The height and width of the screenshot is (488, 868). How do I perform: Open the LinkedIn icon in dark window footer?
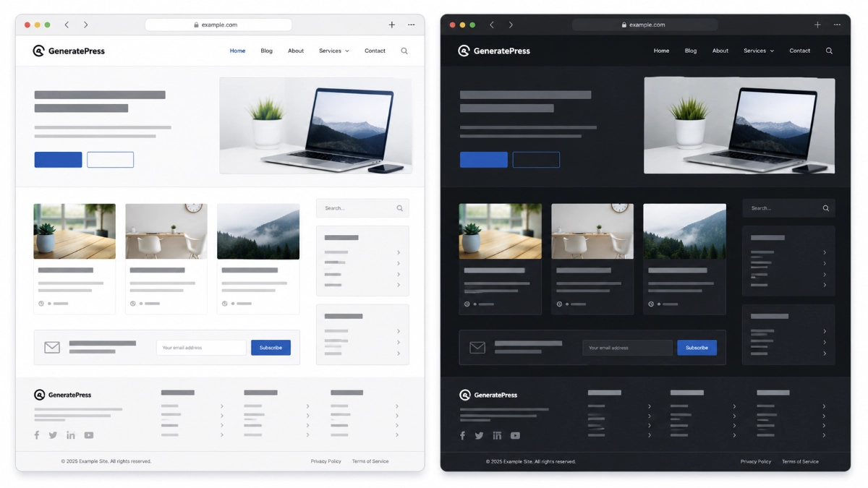point(497,435)
